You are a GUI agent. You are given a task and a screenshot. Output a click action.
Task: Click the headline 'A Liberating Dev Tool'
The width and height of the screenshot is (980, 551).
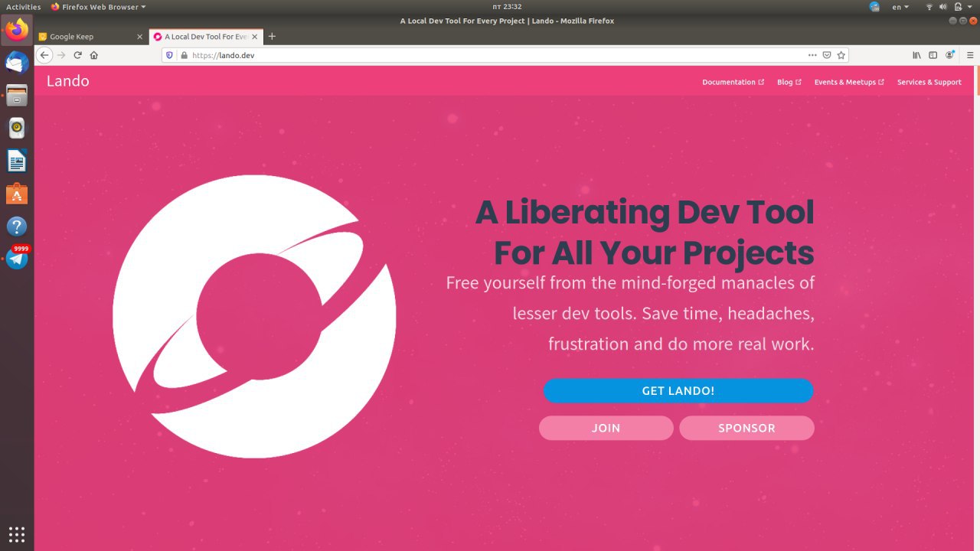(645, 213)
